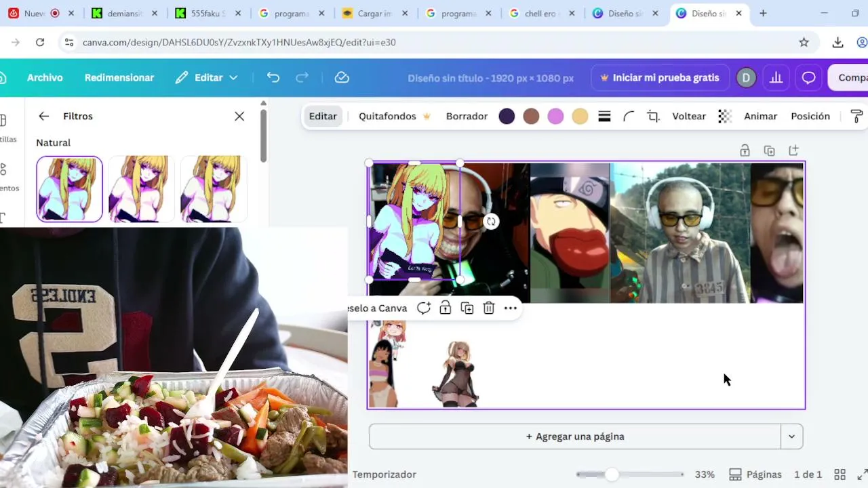
Task: Undo the last action in Canva
Action: 273,78
